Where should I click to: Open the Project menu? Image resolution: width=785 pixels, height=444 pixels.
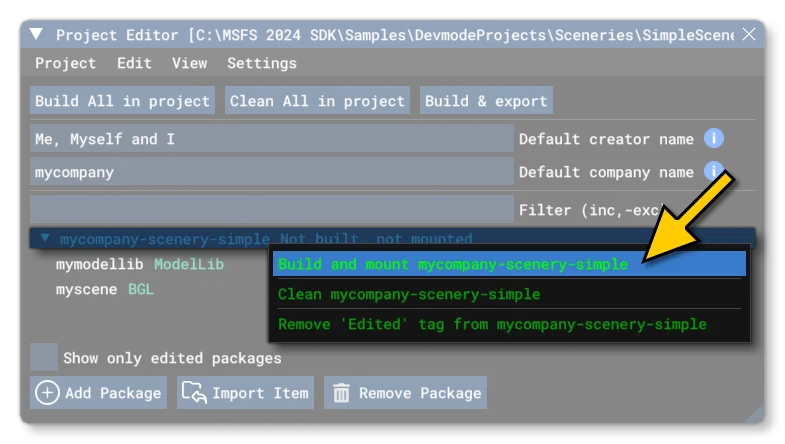click(x=65, y=63)
